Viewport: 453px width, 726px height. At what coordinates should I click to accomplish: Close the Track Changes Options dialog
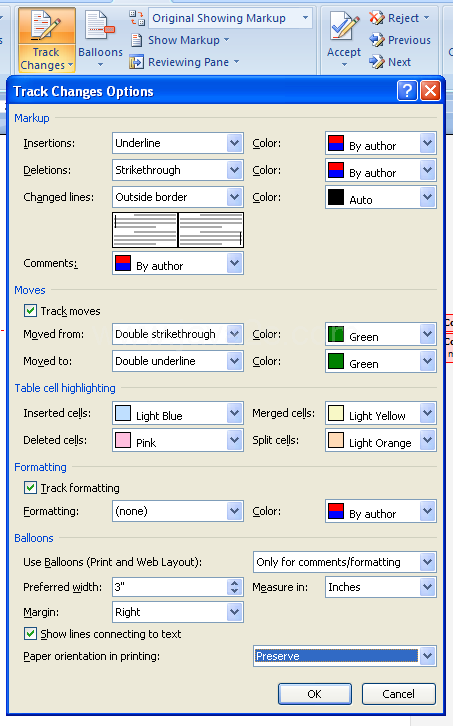coord(430,91)
